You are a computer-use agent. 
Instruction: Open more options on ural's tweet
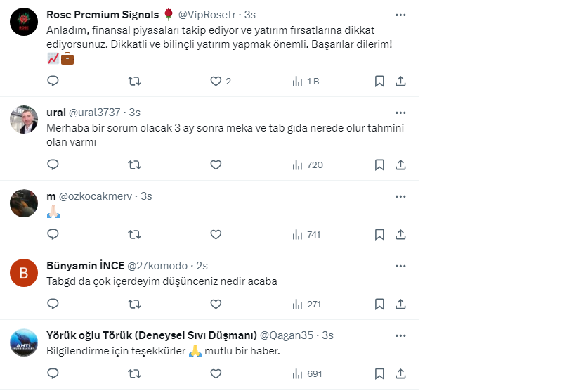400,113
